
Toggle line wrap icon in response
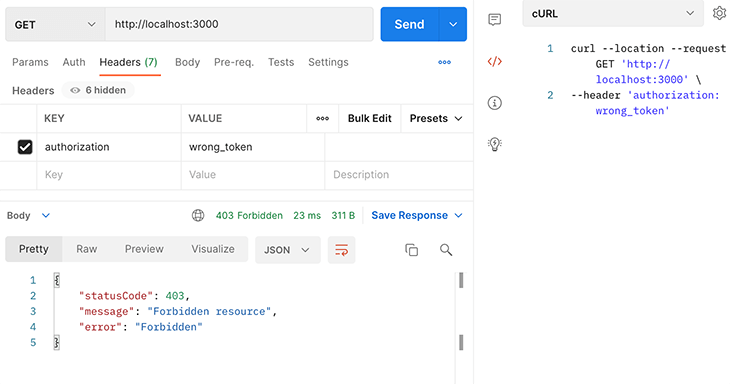point(341,250)
